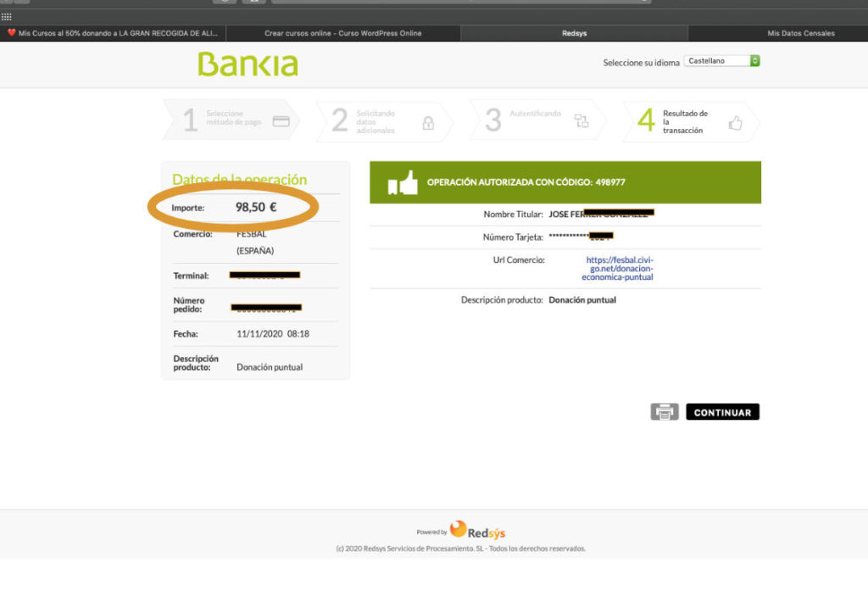Open the Mis Cursos al 50% tab
This screenshot has height=614, width=868.
[113, 33]
